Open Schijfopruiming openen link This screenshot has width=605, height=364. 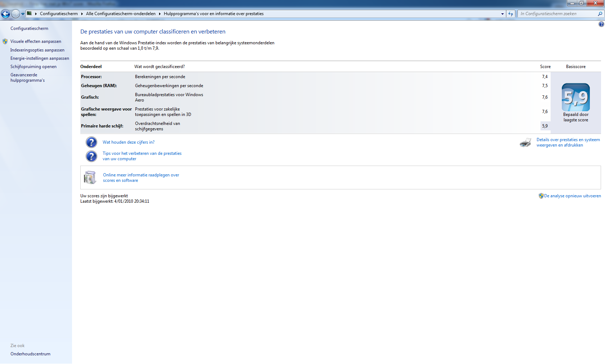[33, 67]
